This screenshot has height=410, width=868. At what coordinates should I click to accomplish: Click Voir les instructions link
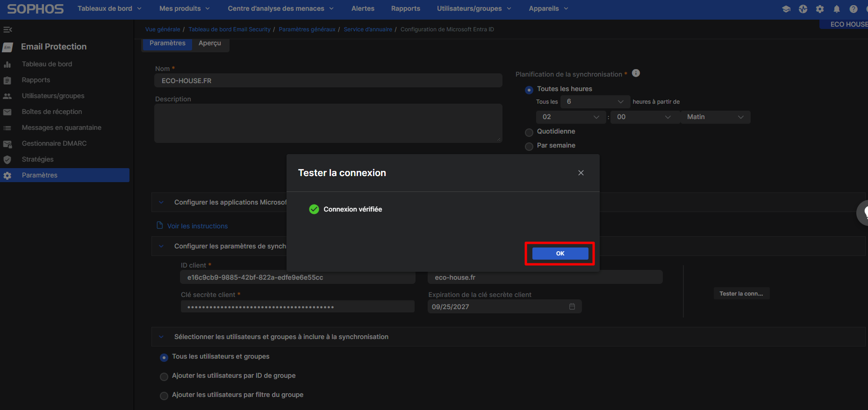coord(197,226)
